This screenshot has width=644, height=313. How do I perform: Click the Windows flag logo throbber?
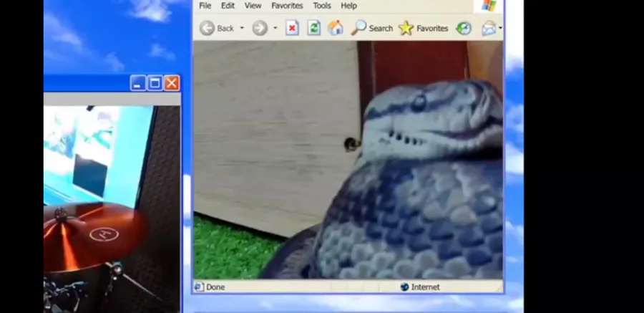pyautogui.click(x=489, y=5)
